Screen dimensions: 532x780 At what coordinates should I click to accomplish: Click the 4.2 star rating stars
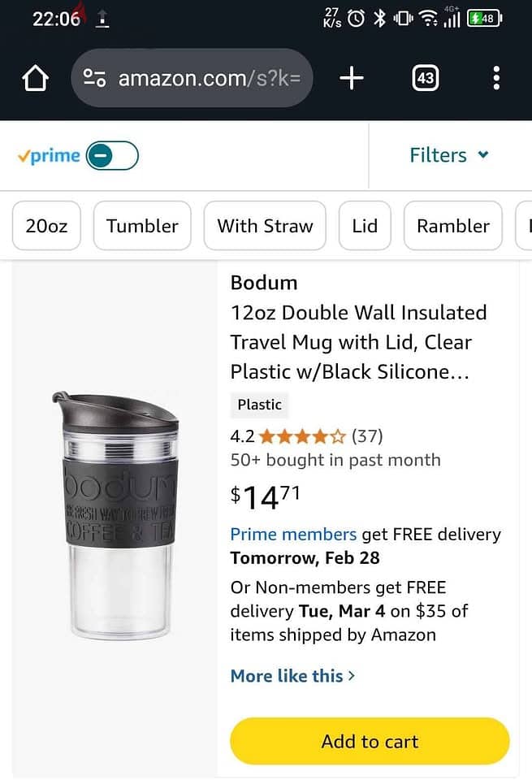coord(301,436)
